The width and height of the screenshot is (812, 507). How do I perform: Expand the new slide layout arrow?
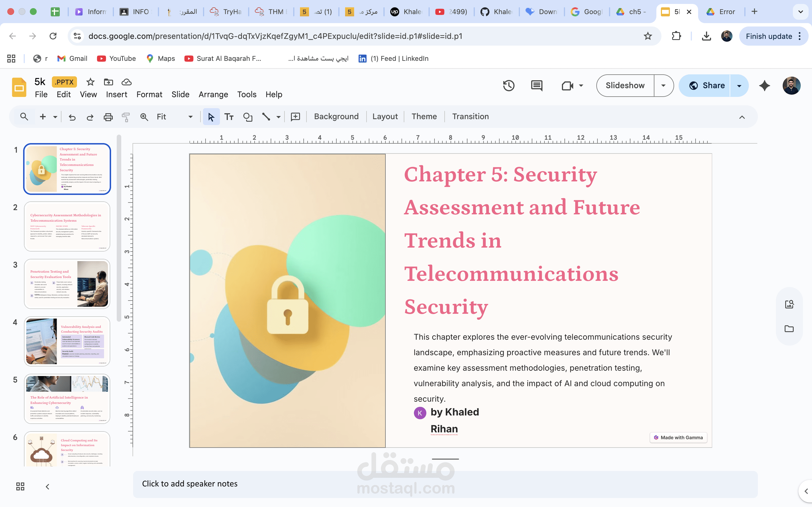[55, 117]
